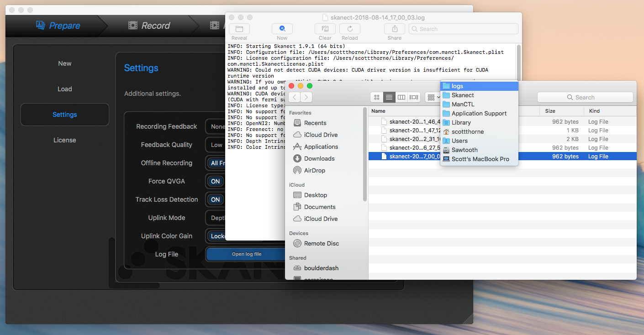Open Documents in the Finder sidebar
The height and width of the screenshot is (335, 644).
pos(320,207)
